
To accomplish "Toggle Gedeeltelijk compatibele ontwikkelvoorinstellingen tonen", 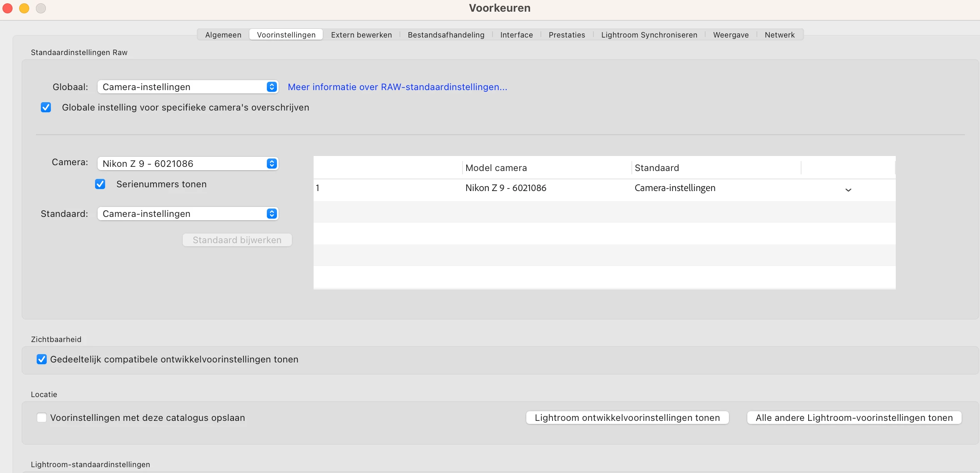I will point(42,360).
